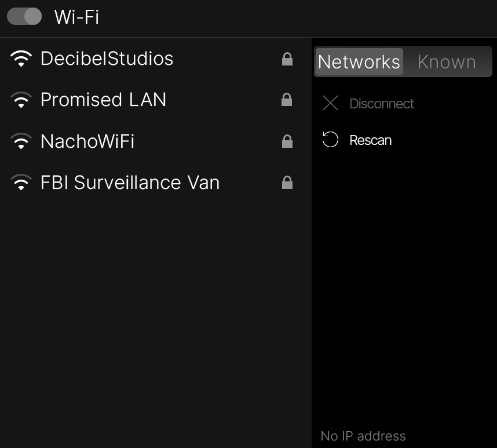Choose the Promised LAN network name
The width and height of the screenshot is (497, 448).
pyautogui.click(x=103, y=100)
